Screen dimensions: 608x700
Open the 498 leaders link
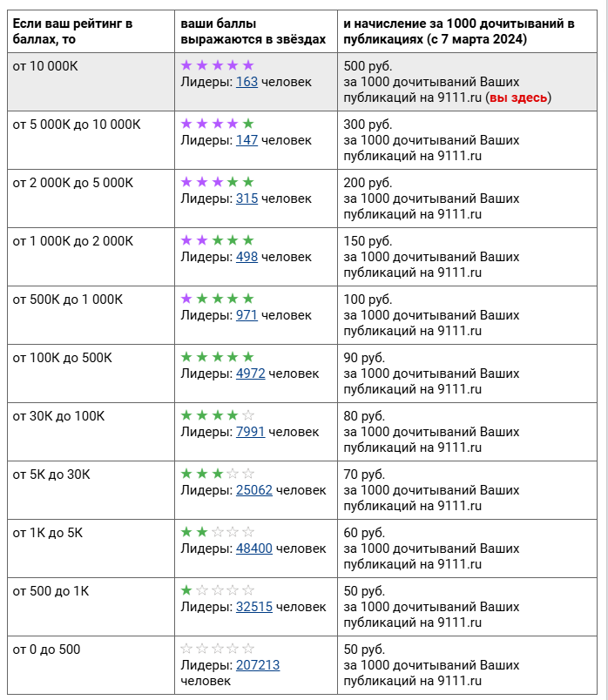click(247, 257)
